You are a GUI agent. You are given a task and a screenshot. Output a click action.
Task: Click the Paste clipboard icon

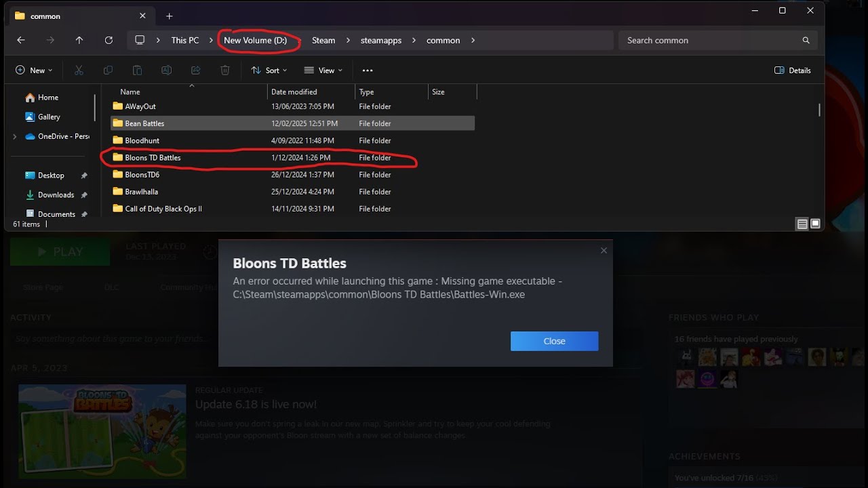pyautogui.click(x=137, y=70)
